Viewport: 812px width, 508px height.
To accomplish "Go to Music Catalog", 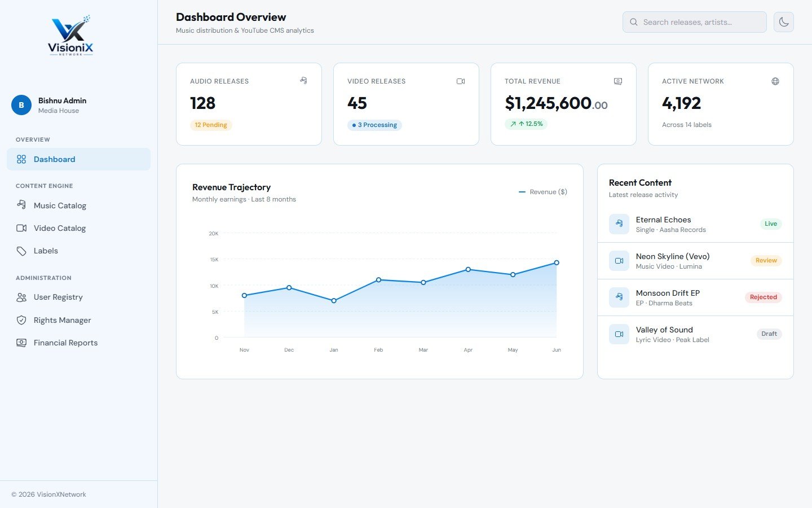I will tap(78, 205).
